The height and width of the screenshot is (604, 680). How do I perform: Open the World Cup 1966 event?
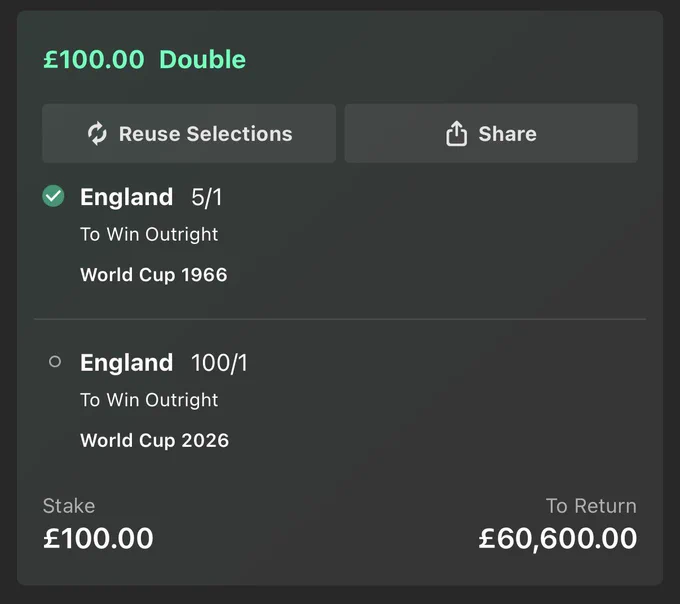(154, 275)
